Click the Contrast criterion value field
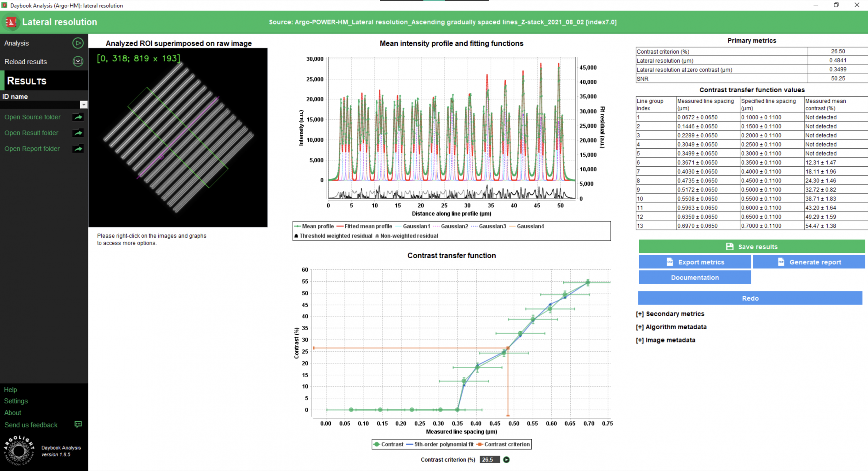Image resolution: width=868 pixels, height=471 pixels. 489,459
